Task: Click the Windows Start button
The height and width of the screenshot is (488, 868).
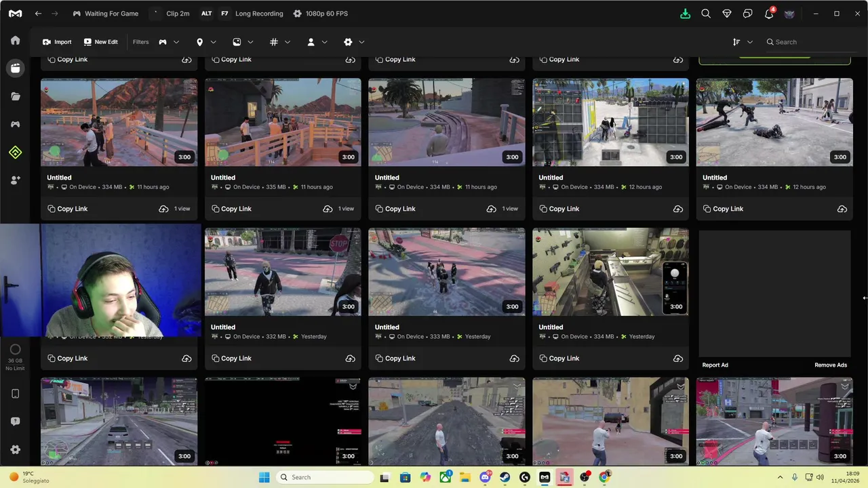Action: (x=264, y=477)
